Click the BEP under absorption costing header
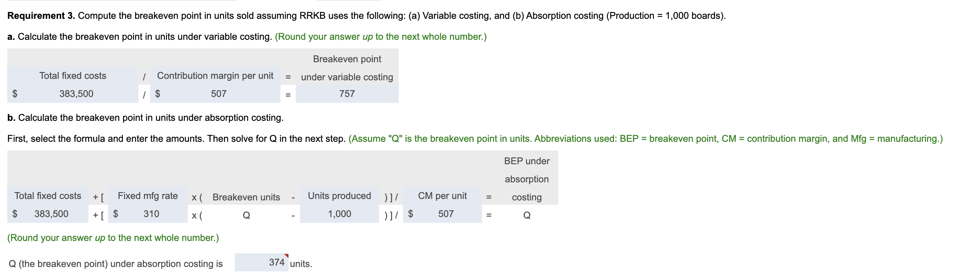Image resolution: width=980 pixels, height=280 pixels. pyautogui.click(x=527, y=179)
